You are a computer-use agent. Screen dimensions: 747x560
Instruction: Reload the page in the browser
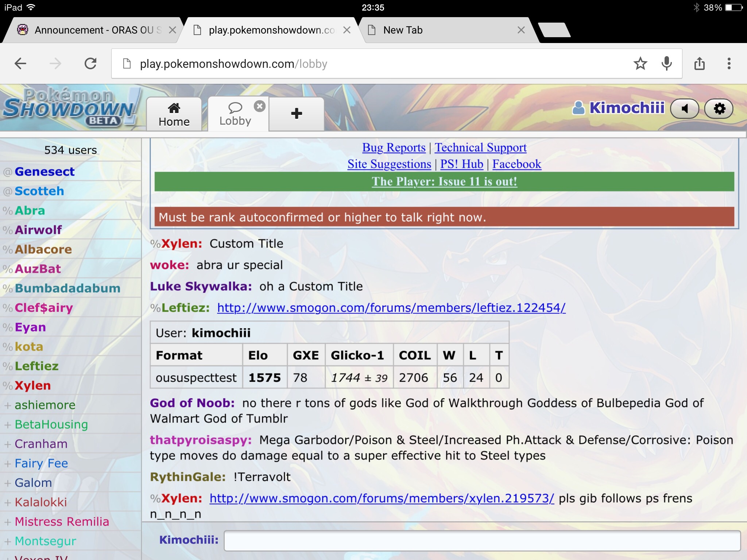[90, 64]
